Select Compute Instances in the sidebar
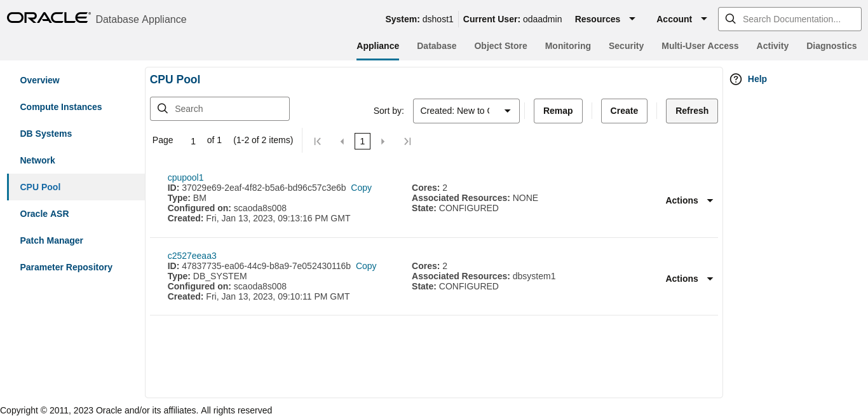 [x=61, y=107]
